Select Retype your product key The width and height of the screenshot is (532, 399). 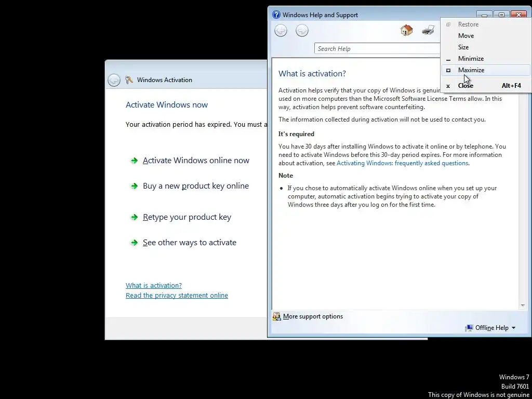click(187, 217)
